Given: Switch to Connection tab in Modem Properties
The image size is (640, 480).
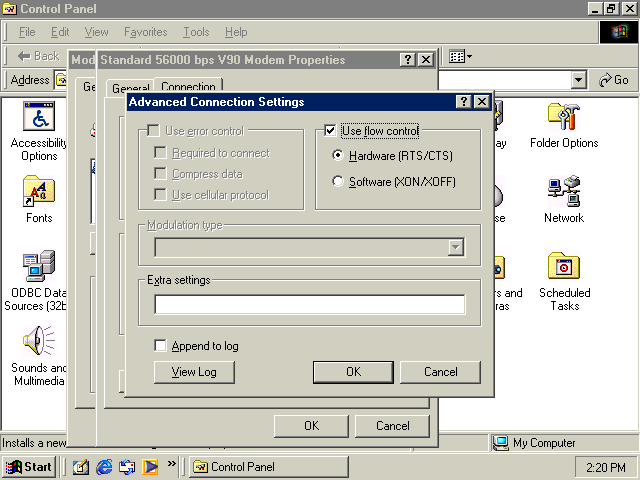Looking at the screenshot, I should (188, 86).
